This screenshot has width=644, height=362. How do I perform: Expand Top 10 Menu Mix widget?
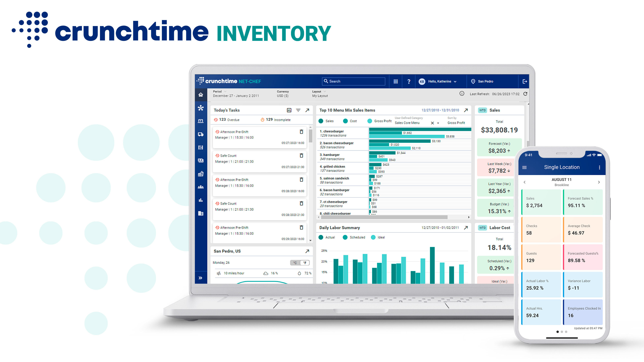[466, 110]
